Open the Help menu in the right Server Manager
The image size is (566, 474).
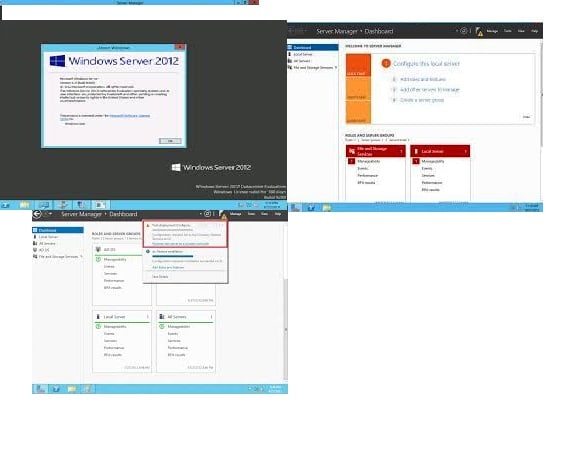[x=534, y=31]
